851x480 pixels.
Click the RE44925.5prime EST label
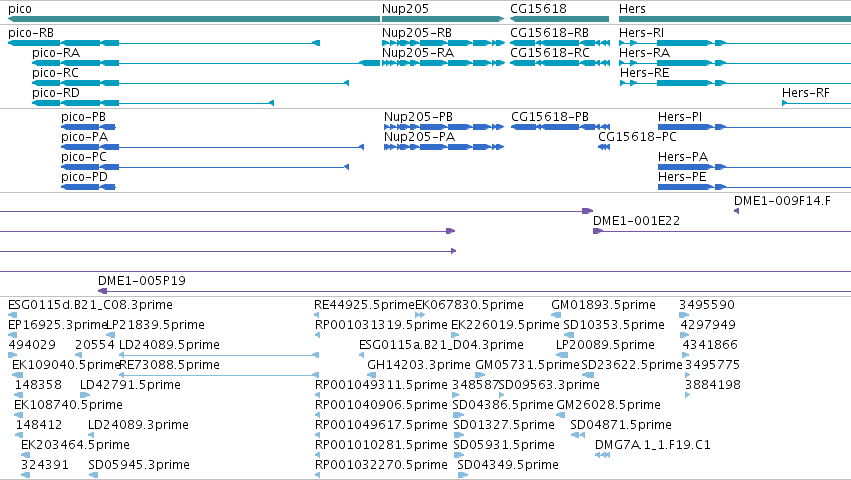(364, 305)
